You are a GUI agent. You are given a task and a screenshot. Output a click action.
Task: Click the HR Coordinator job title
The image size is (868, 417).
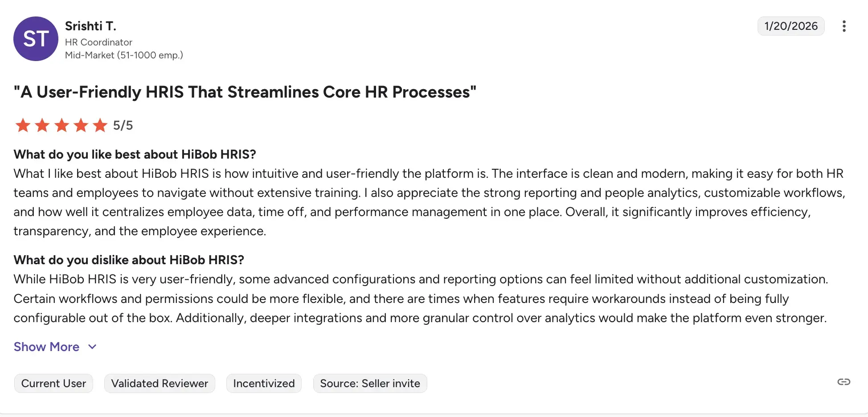pyautogui.click(x=98, y=42)
